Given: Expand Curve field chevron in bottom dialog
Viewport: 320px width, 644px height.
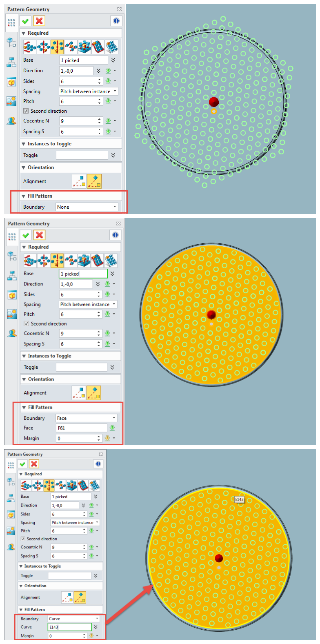Looking at the screenshot, I should tap(96, 627).
